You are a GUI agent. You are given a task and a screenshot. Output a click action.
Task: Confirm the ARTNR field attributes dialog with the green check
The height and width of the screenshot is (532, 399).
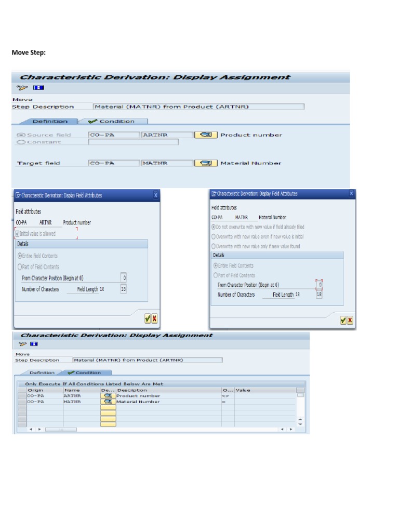pos(148,318)
